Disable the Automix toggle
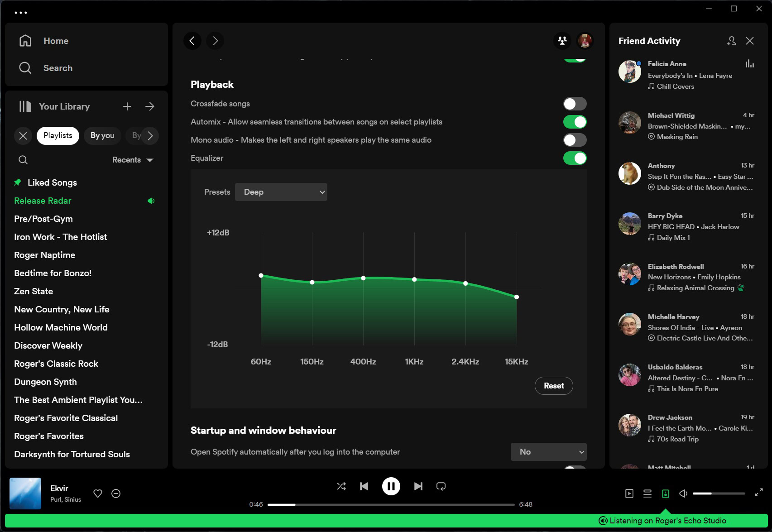The width and height of the screenshot is (772, 532). (575, 122)
